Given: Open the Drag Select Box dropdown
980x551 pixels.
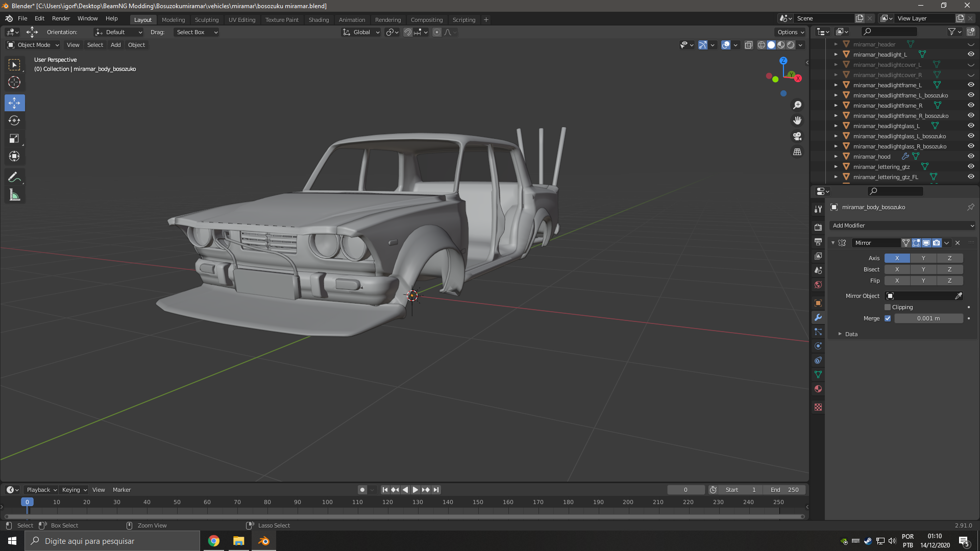Looking at the screenshot, I should 197,32.
